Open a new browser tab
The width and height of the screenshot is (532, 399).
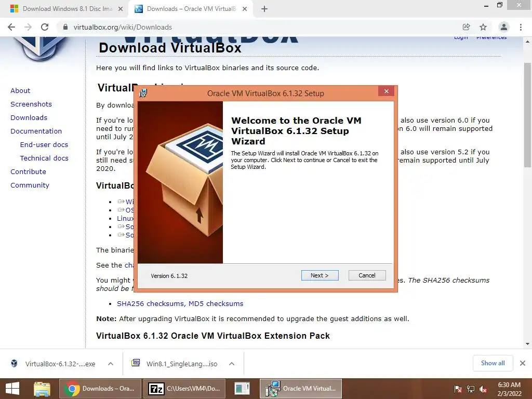coord(264,9)
